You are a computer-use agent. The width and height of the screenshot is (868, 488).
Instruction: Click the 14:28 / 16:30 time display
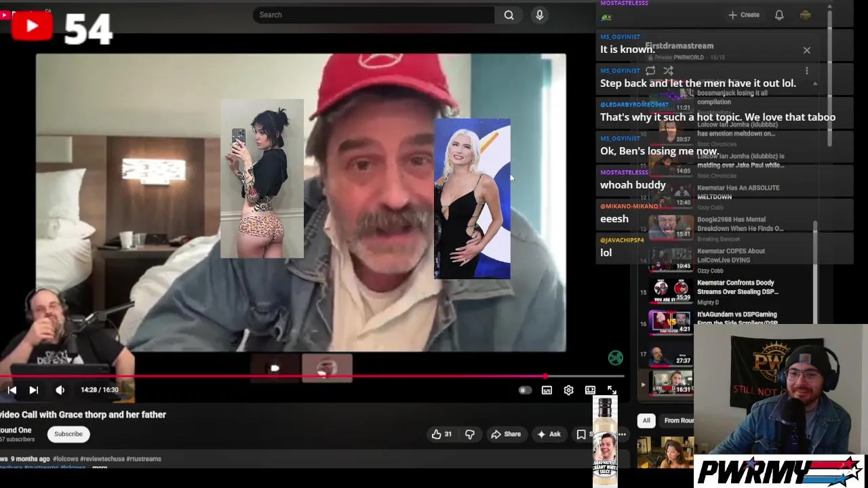99,390
